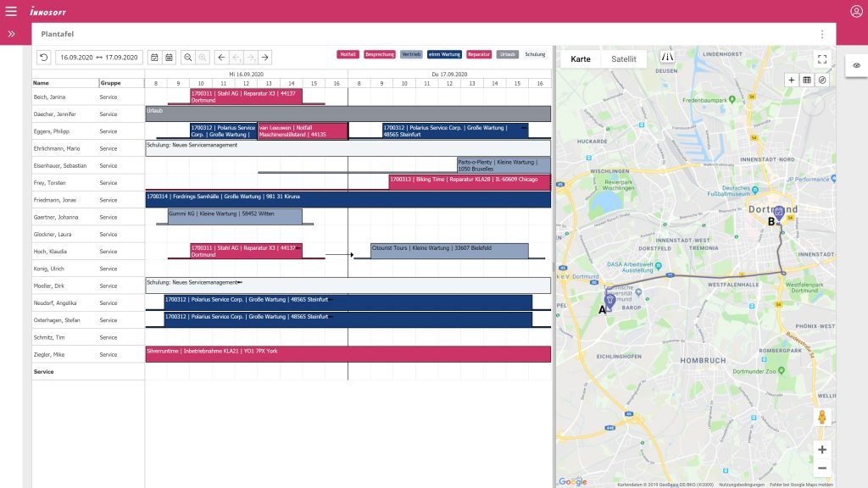
Task: Enter fullscreen mode on the map
Action: pos(821,59)
